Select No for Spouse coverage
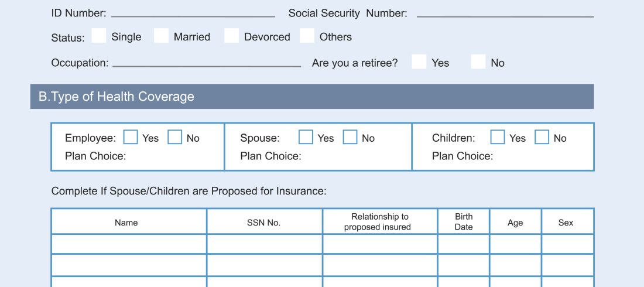Screen dimensions: 644x287 tap(350, 137)
